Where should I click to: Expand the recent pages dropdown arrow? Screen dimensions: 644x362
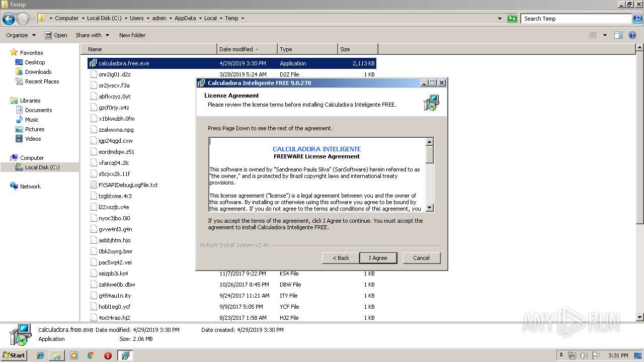tap(33, 19)
